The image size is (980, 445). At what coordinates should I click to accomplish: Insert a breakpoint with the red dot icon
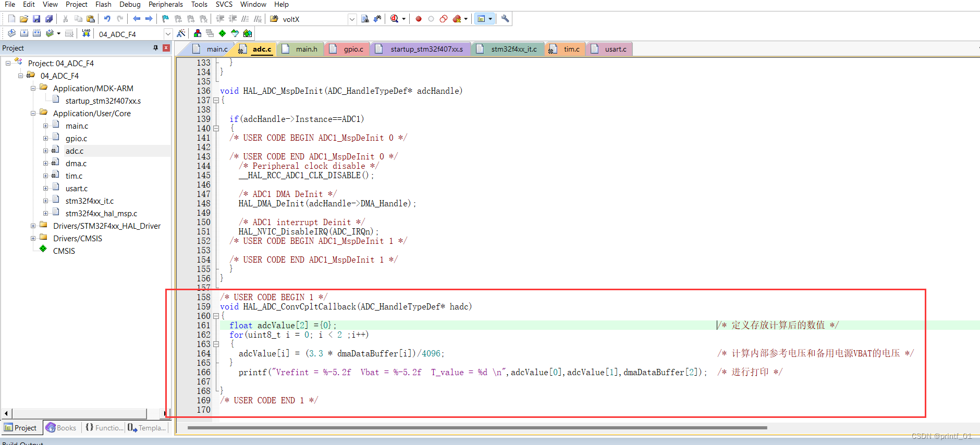[x=419, y=19]
